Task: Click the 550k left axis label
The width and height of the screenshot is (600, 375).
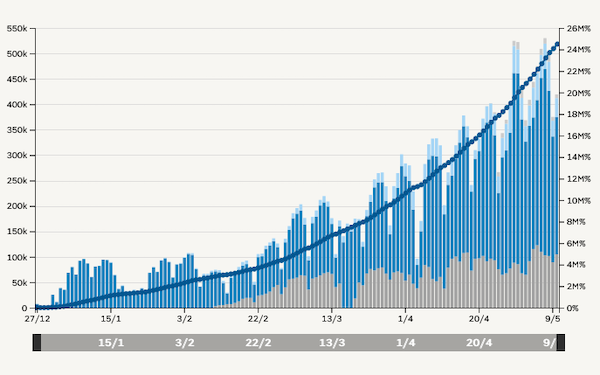Action: coord(17,29)
